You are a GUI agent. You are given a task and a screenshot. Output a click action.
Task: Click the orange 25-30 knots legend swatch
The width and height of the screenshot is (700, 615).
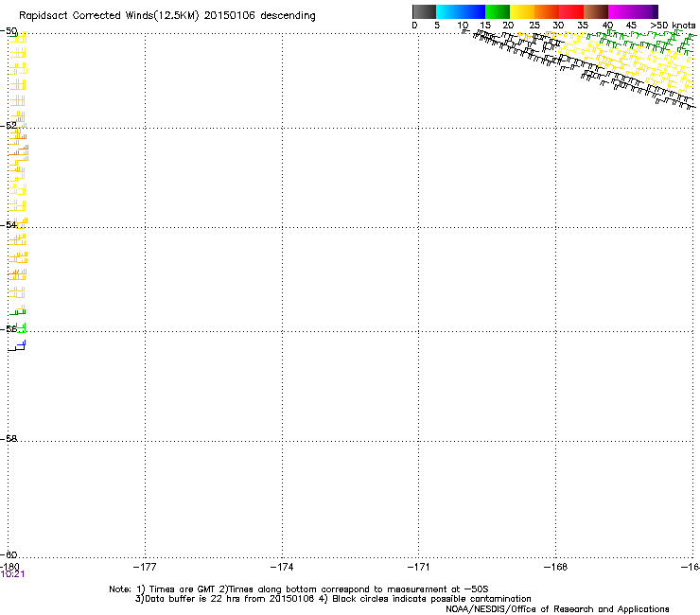547,11
